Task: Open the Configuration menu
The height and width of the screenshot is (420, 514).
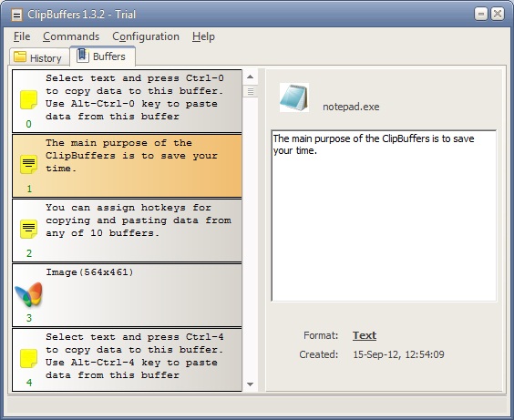Action: pos(146,36)
